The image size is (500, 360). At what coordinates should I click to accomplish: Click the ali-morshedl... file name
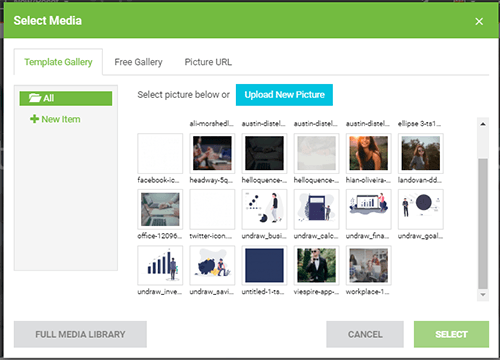coord(212,124)
